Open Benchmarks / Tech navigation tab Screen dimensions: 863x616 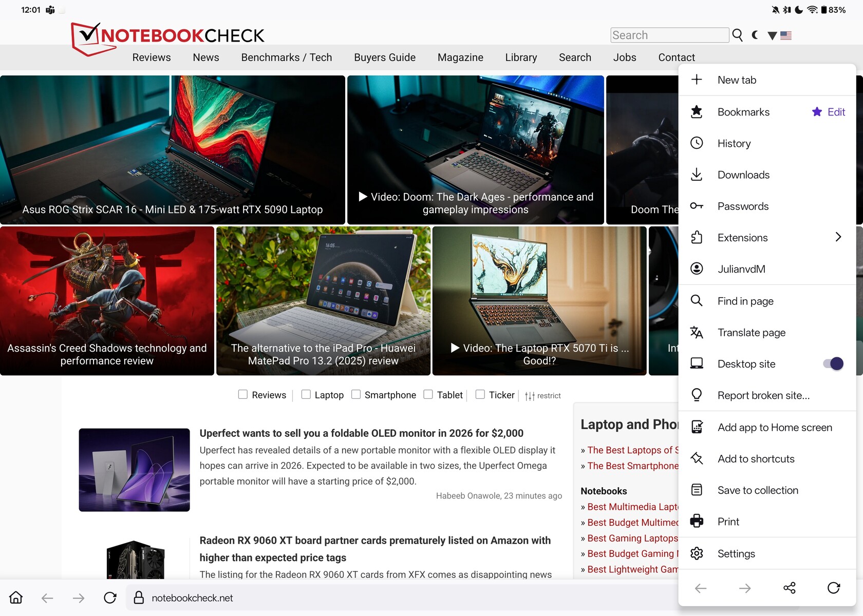(287, 57)
